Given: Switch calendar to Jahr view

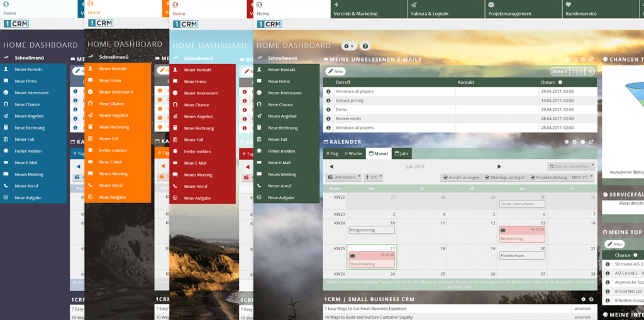Looking at the screenshot, I should (402, 153).
